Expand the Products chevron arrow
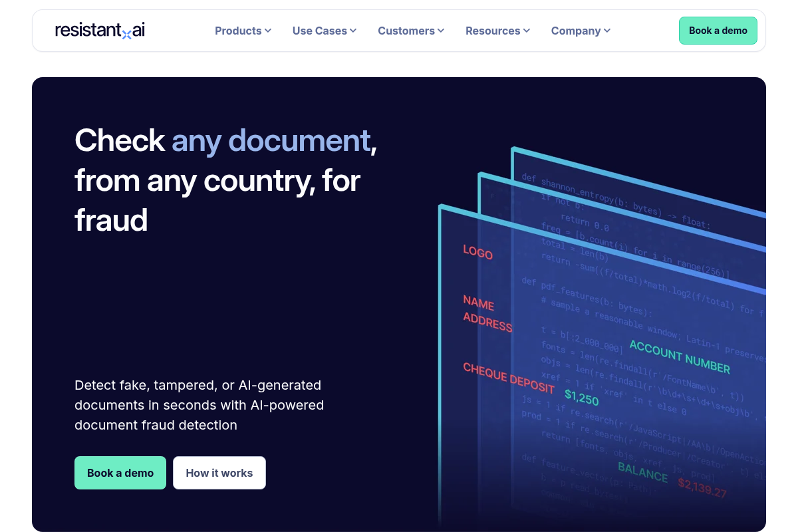Screen dimensions: 798x532 click(268, 31)
